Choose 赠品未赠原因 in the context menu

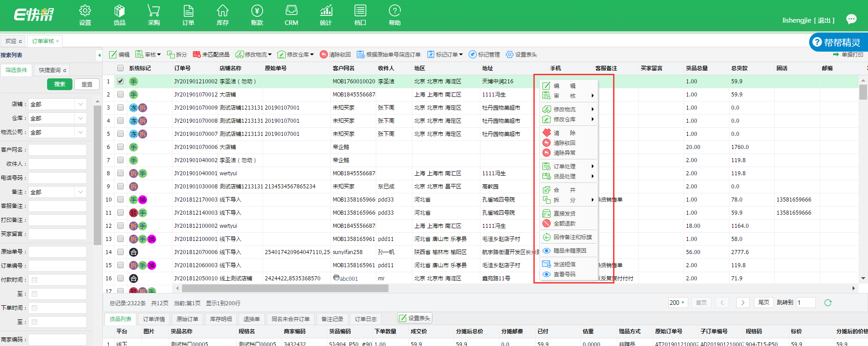tap(569, 250)
